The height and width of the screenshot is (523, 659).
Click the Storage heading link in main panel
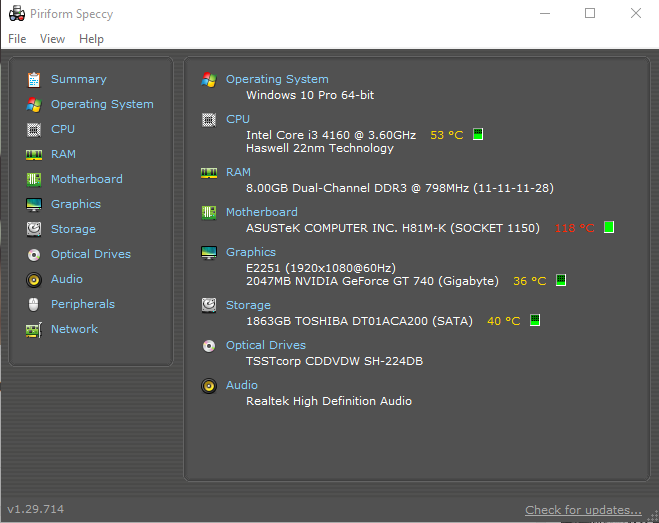(x=248, y=305)
